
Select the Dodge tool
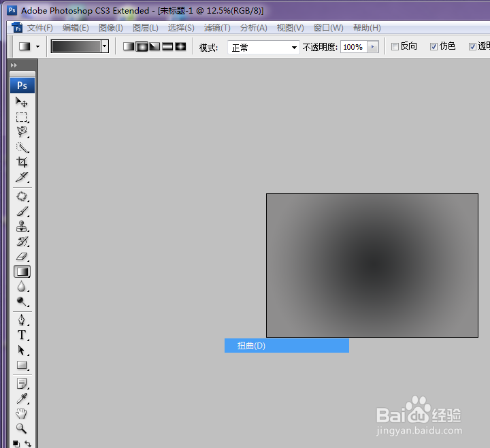[22, 302]
